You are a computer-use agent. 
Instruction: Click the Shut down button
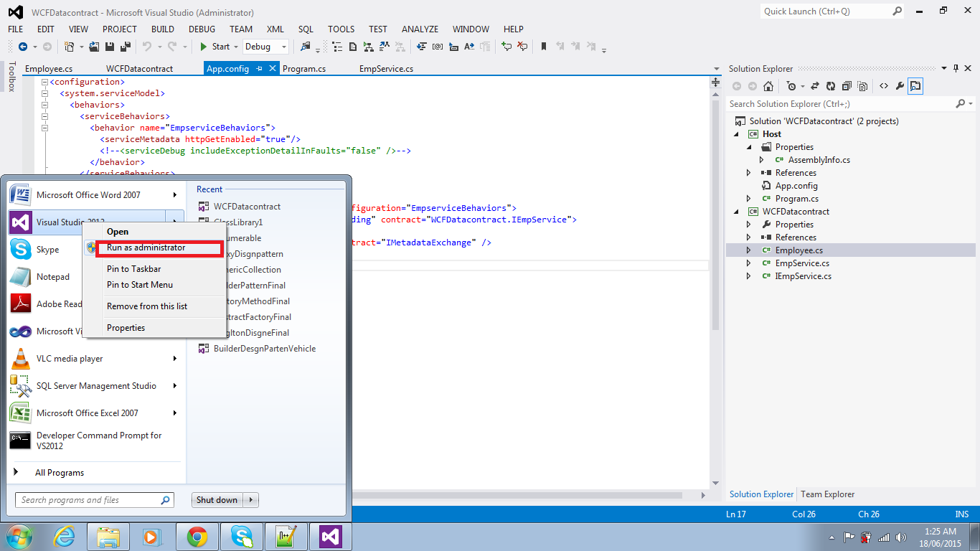pos(217,500)
